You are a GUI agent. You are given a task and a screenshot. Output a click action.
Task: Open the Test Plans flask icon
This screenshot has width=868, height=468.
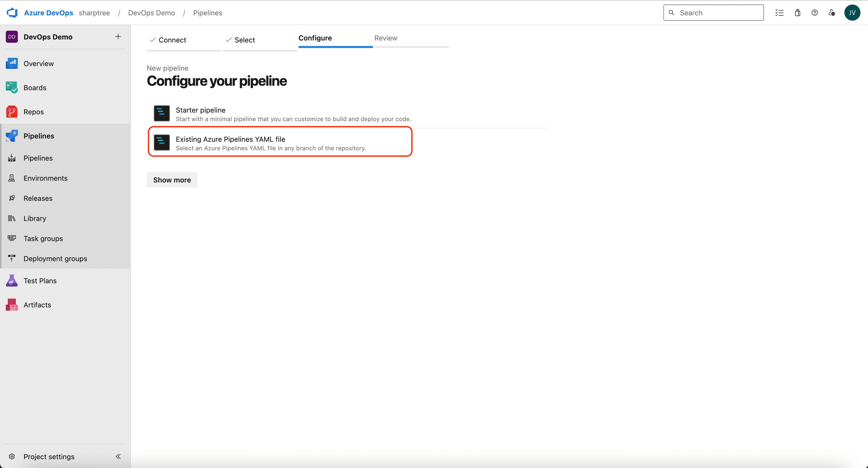pos(12,281)
